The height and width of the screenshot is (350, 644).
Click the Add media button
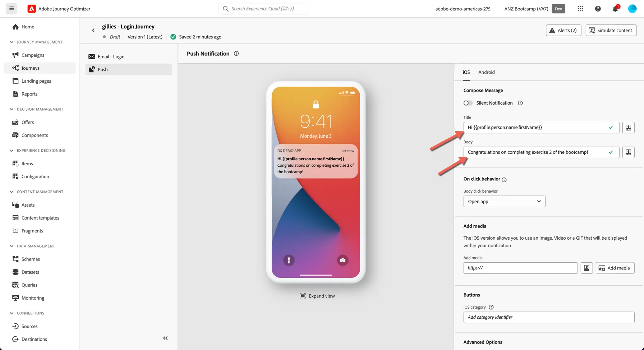point(615,268)
